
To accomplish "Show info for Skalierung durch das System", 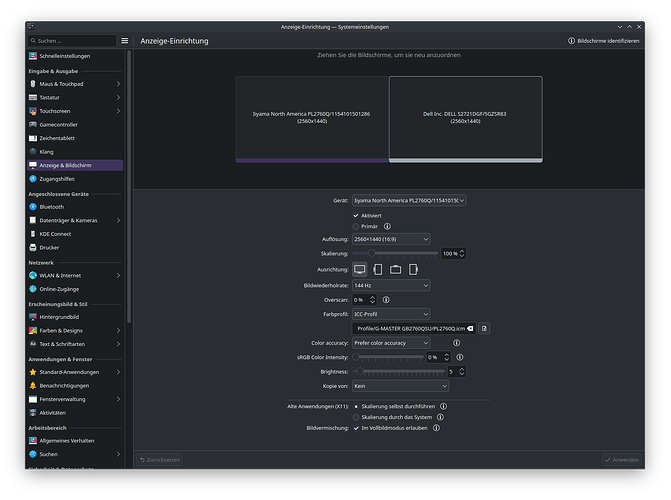I will pos(440,417).
